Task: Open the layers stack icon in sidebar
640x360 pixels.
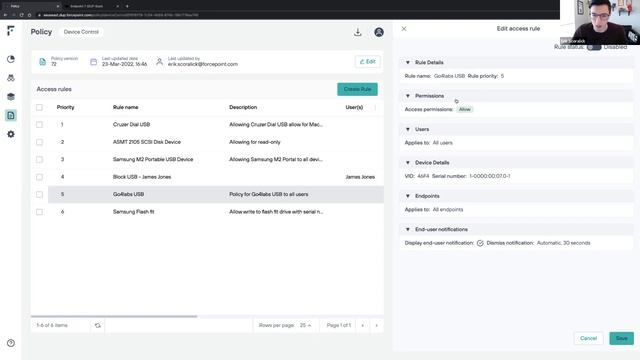Action: [11, 97]
